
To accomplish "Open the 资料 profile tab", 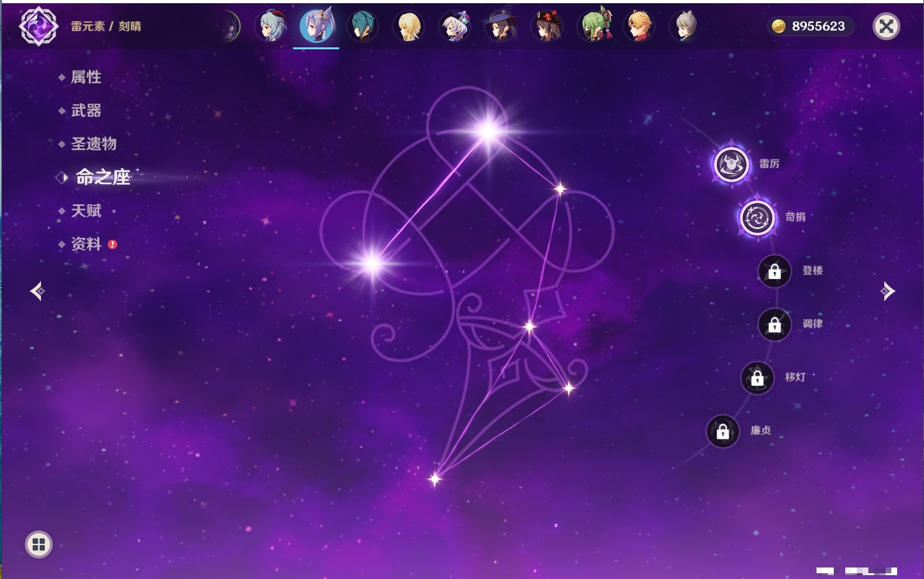I will pos(86,244).
